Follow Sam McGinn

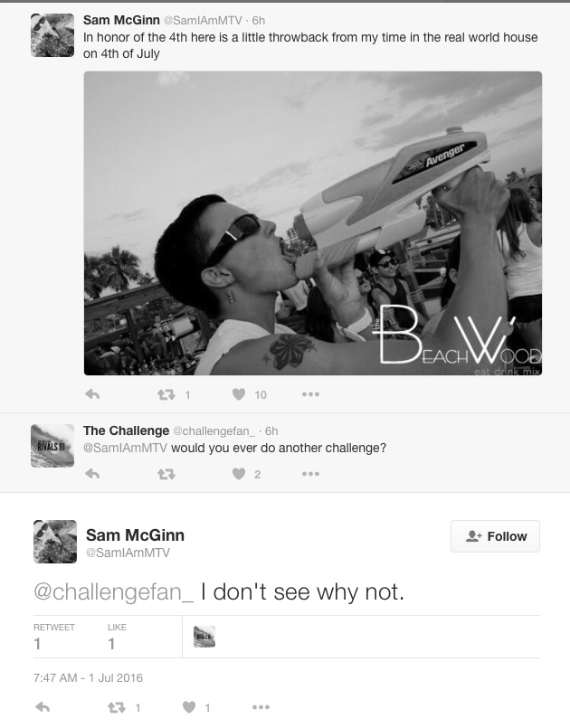click(x=495, y=536)
